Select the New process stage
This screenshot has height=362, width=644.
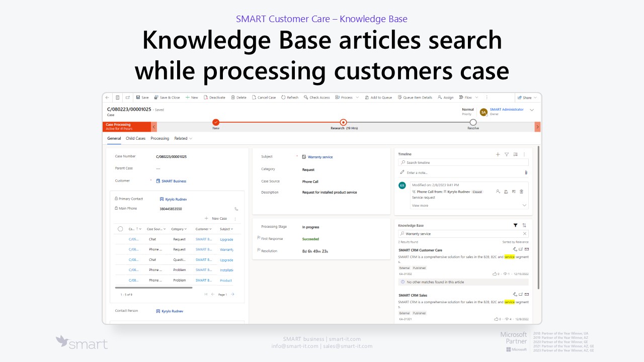click(x=216, y=122)
